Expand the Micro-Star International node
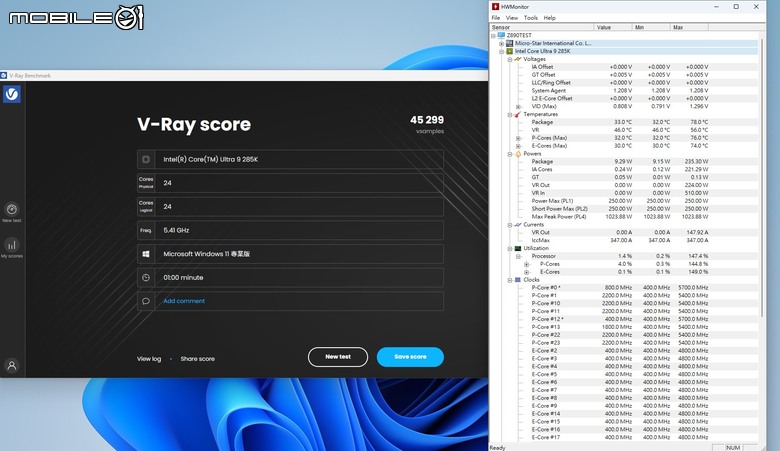Viewport: 780px width, 451px height. [501, 44]
